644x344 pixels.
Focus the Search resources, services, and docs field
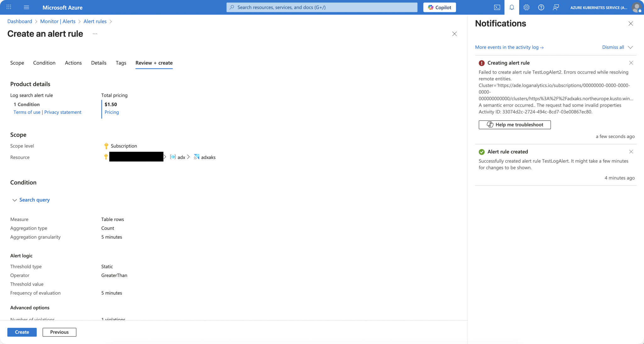322,7
